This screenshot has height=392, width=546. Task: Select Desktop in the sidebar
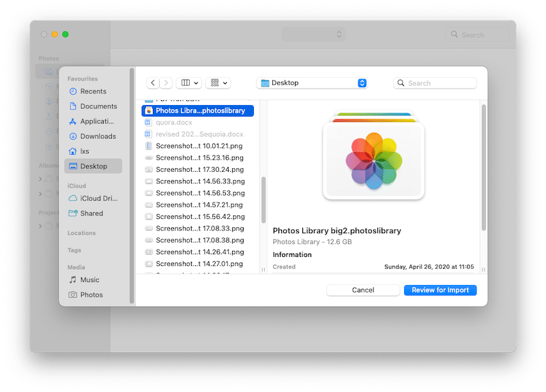click(x=93, y=166)
